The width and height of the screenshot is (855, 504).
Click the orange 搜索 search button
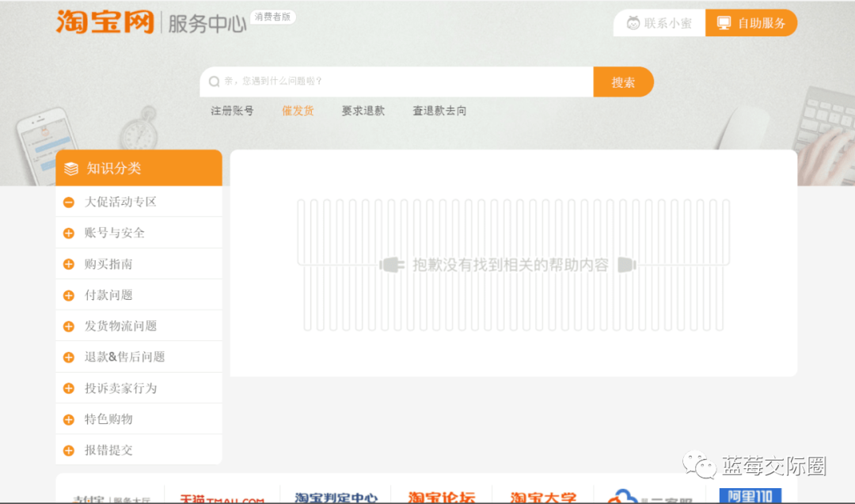(x=623, y=81)
